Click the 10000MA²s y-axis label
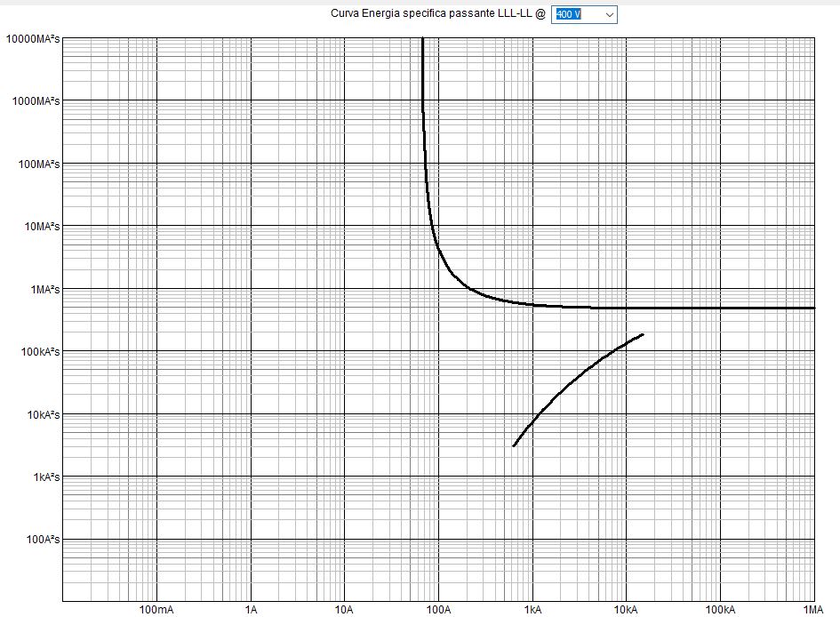The image size is (840, 617). (x=31, y=38)
